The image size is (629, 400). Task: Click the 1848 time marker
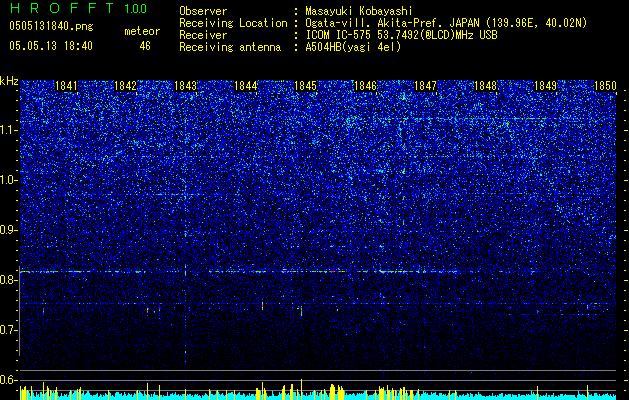(486, 86)
